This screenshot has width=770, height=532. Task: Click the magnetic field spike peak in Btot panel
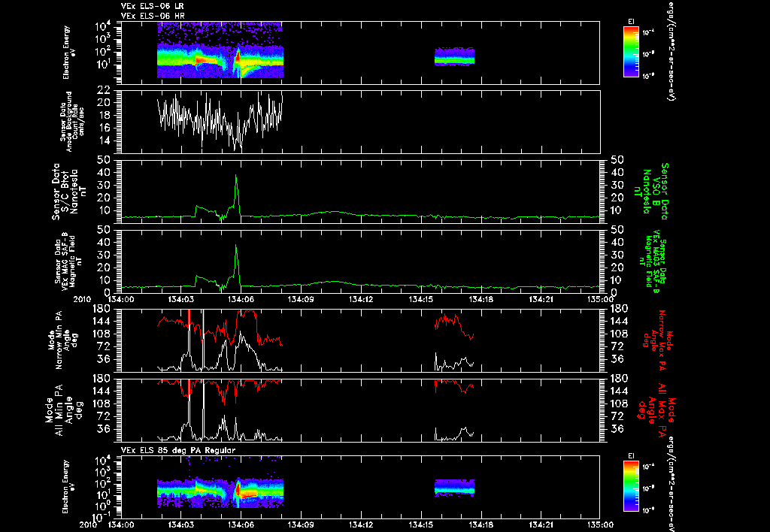pos(236,176)
